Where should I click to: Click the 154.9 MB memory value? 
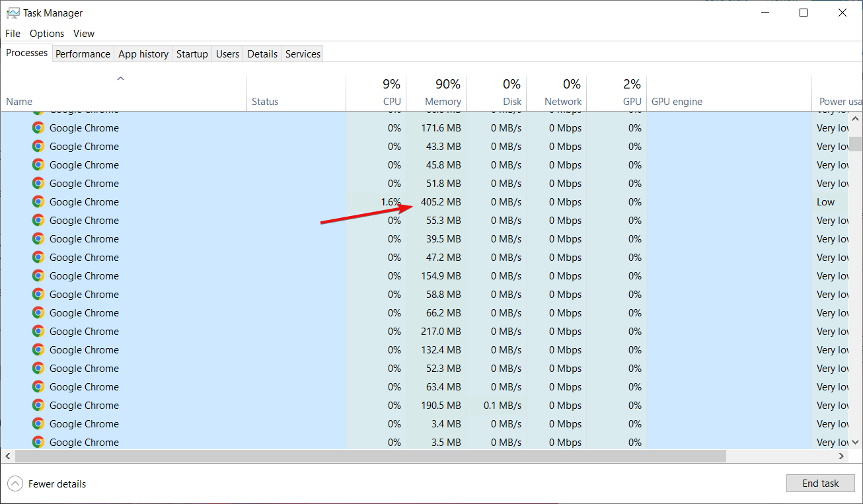[441, 276]
